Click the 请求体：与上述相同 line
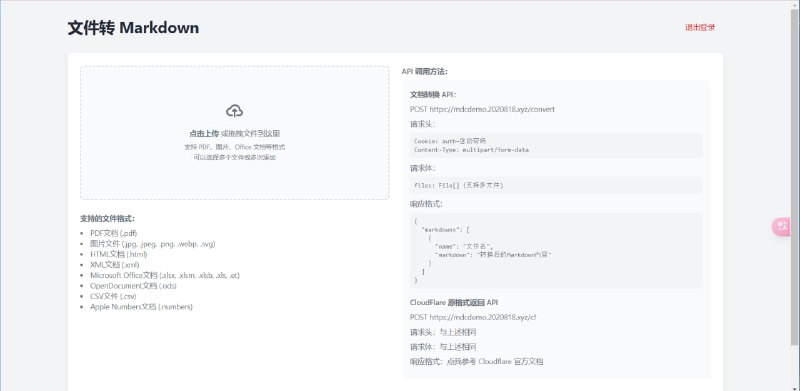The image size is (800, 391). [x=443, y=347]
